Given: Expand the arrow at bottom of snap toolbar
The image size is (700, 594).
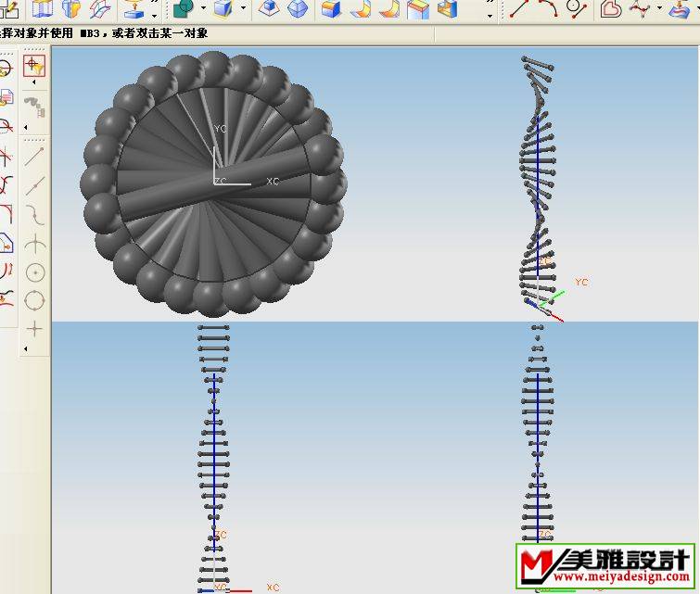Looking at the screenshot, I should [x=25, y=348].
